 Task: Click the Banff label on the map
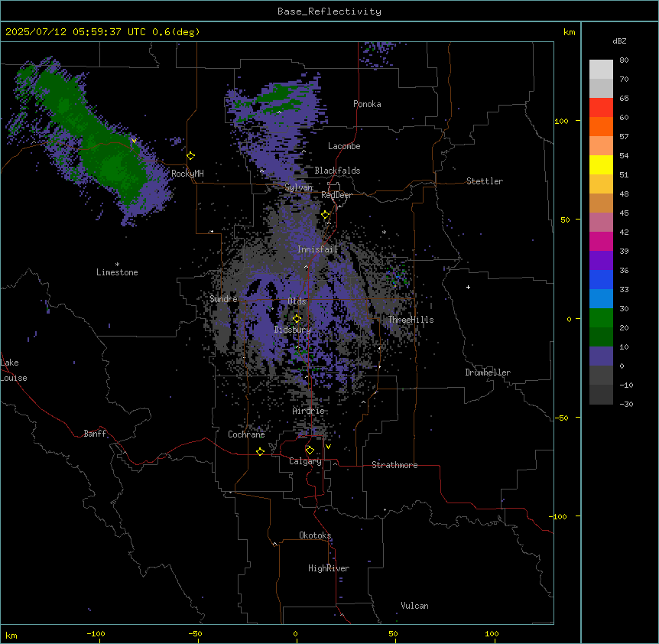[x=95, y=434]
